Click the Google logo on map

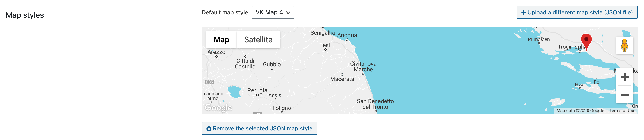pos(218,108)
